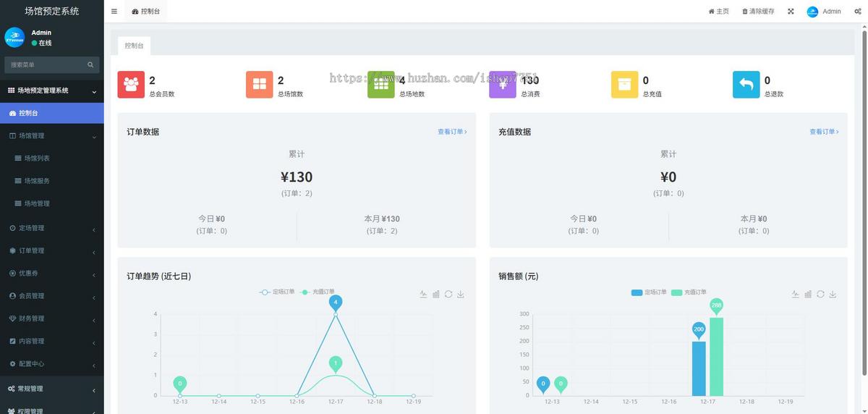Select the 控制台 tab in the top bar
Image resolution: width=868 pixels, height=414 pixels.
point(146,12)
